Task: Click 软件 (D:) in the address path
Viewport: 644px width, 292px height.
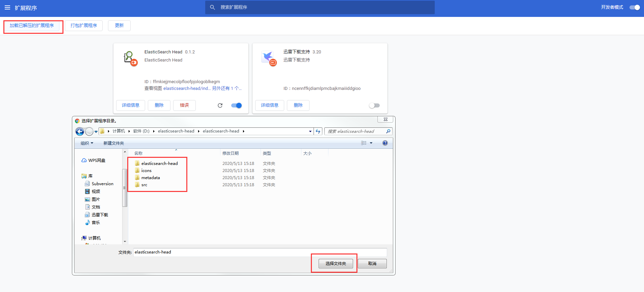Action: (x=141, y=131)
